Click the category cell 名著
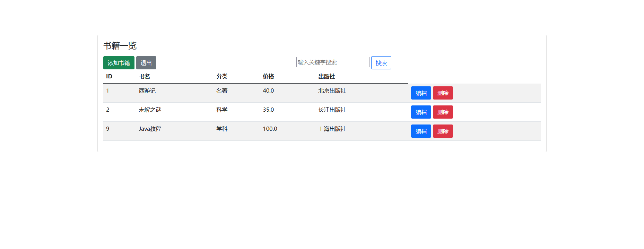 (222, 91)
